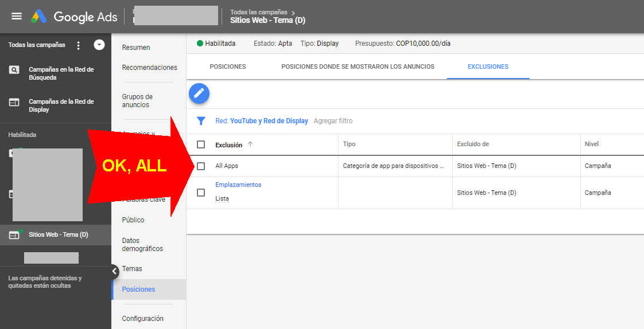
Task: Switch to the Posiciones tab
Action: [228, 66]
